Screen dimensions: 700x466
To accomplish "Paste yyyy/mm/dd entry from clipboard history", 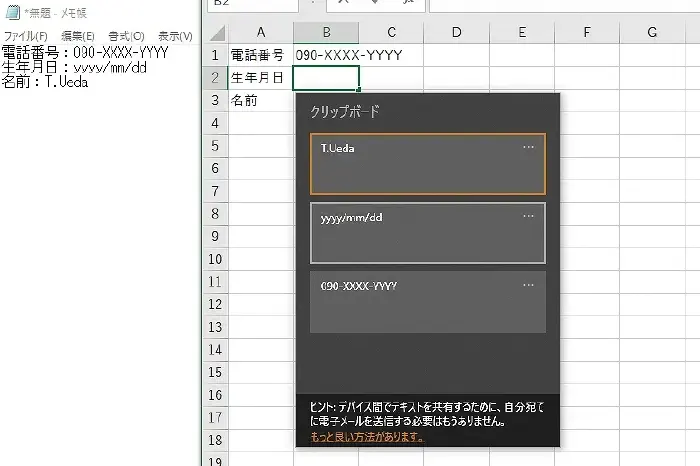I will [x=428, y=233].
